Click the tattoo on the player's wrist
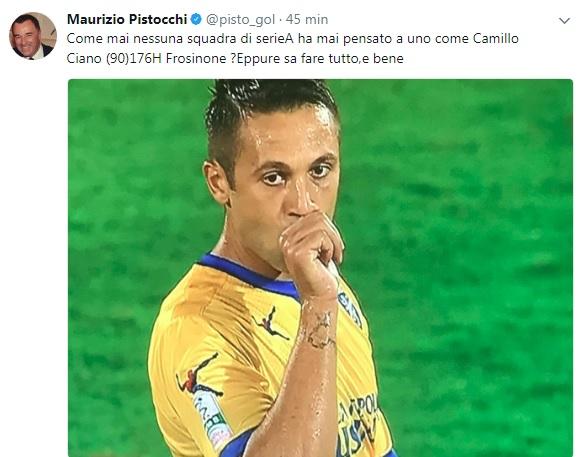The width and height of the screenshot is (582, 457). point(318,329)
